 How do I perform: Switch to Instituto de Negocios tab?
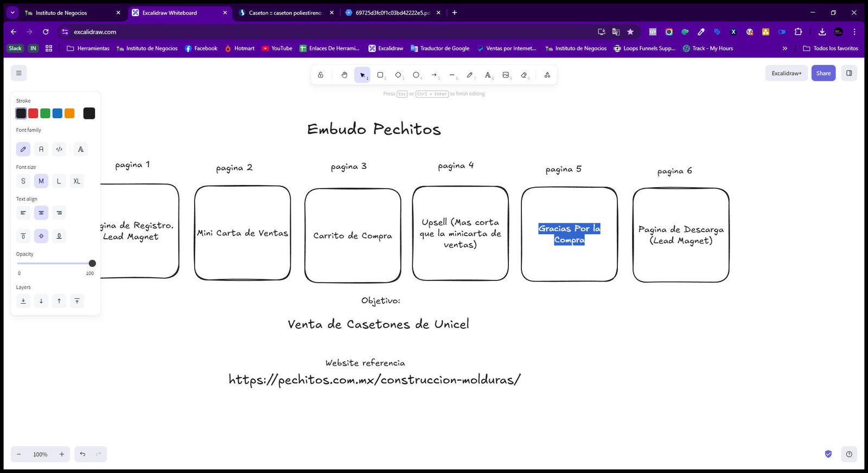73,12
